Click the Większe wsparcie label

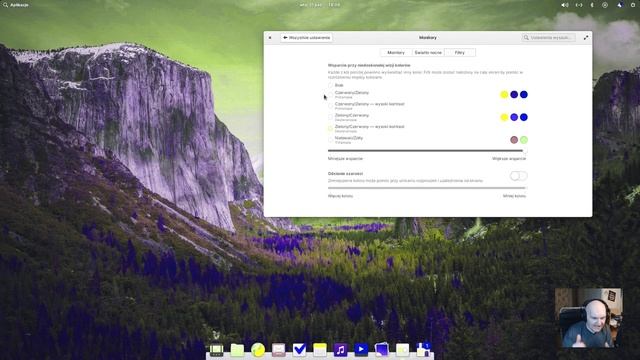[x=509, y=159]
